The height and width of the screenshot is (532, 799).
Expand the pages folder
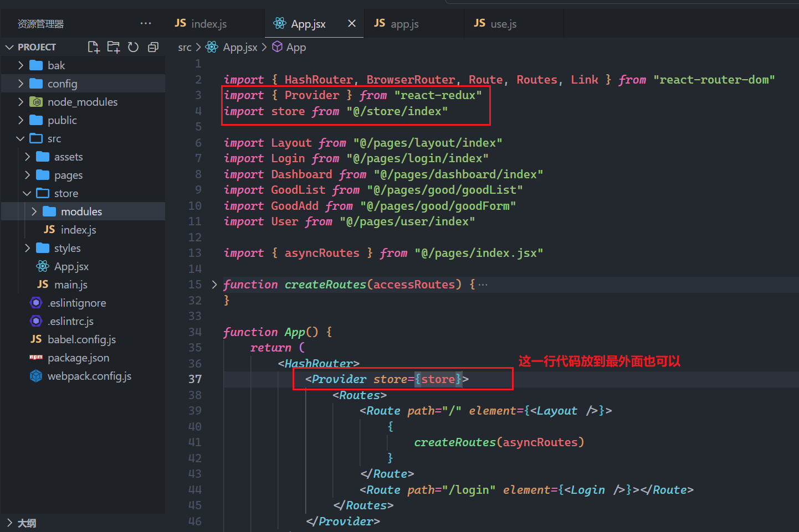[x=83, y=175]
